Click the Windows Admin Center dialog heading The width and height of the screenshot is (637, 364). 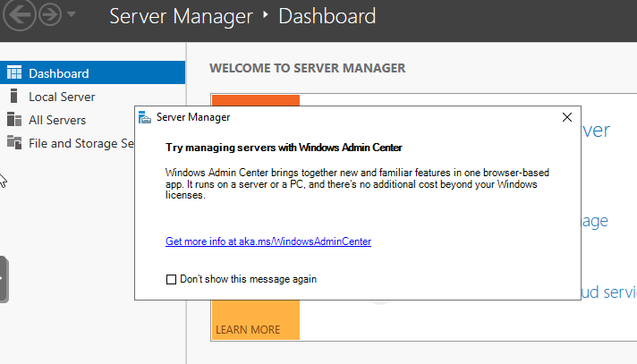[284, 148]
